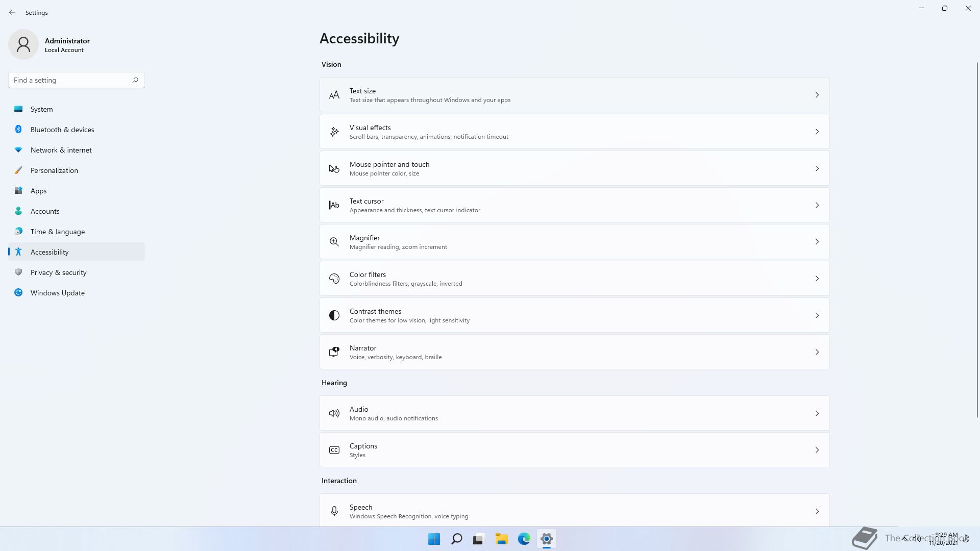Open Windows Start menu on taskbar
This screenshot has height=551, width=980.
[x=434, y=539]
